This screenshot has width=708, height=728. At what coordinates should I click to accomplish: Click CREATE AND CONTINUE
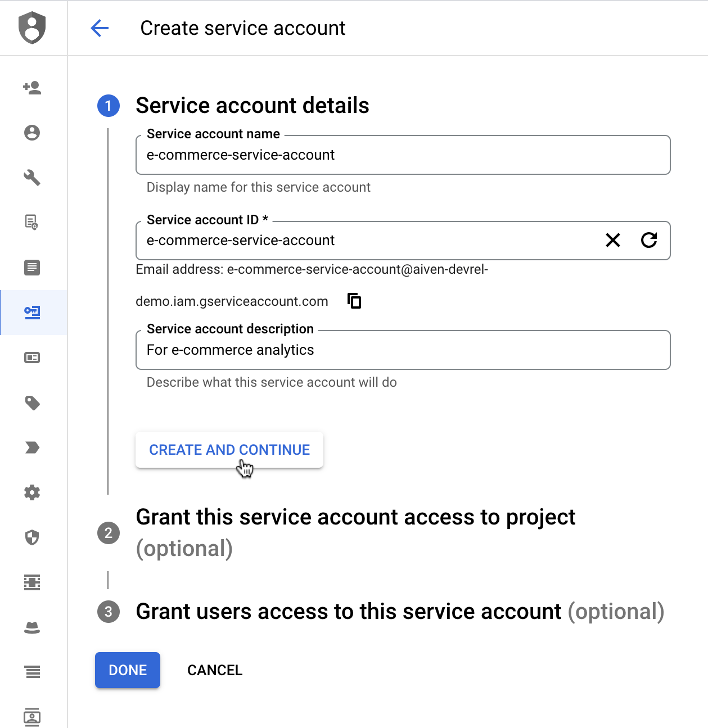pos(229,450)
